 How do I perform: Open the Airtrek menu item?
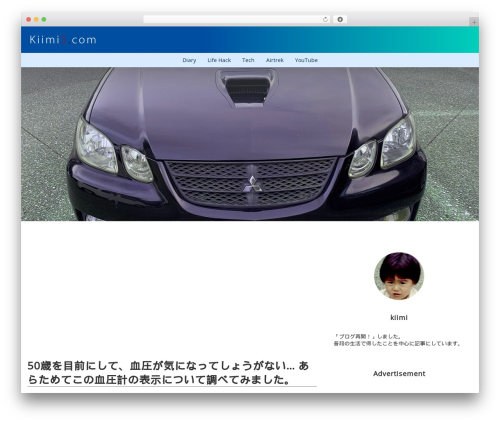coord(275,60)
